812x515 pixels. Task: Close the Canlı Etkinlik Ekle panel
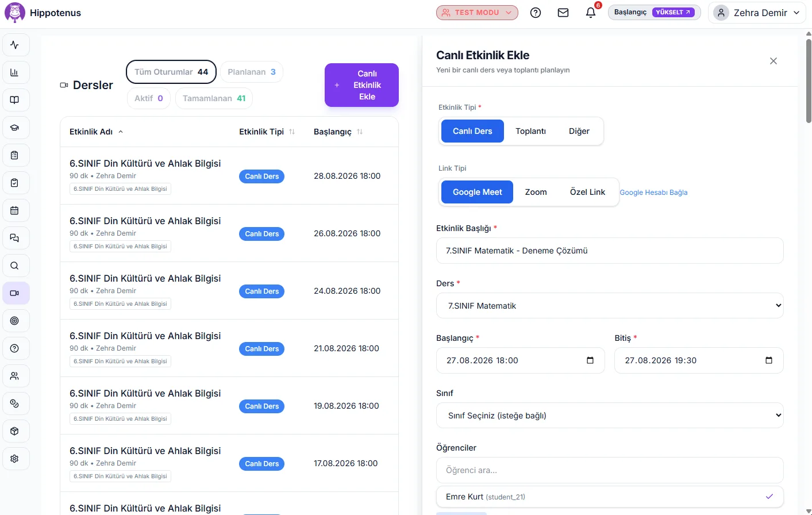[x=773, y=61]
